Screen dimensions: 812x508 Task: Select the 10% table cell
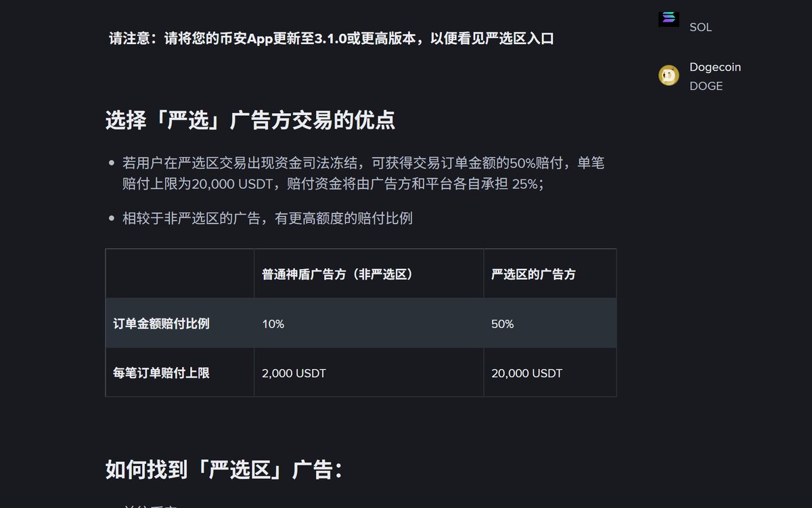tap(369, 323)
